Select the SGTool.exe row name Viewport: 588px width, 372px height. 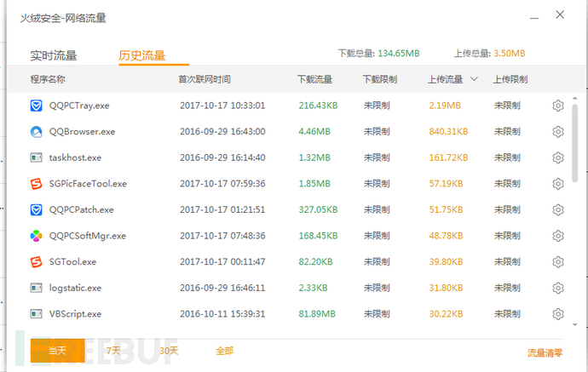click(x=72, y=262)
